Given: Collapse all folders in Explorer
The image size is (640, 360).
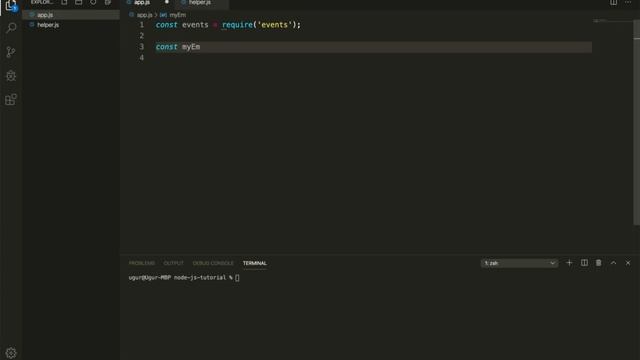Looking at the screenshot, I should tap(108, 2).
